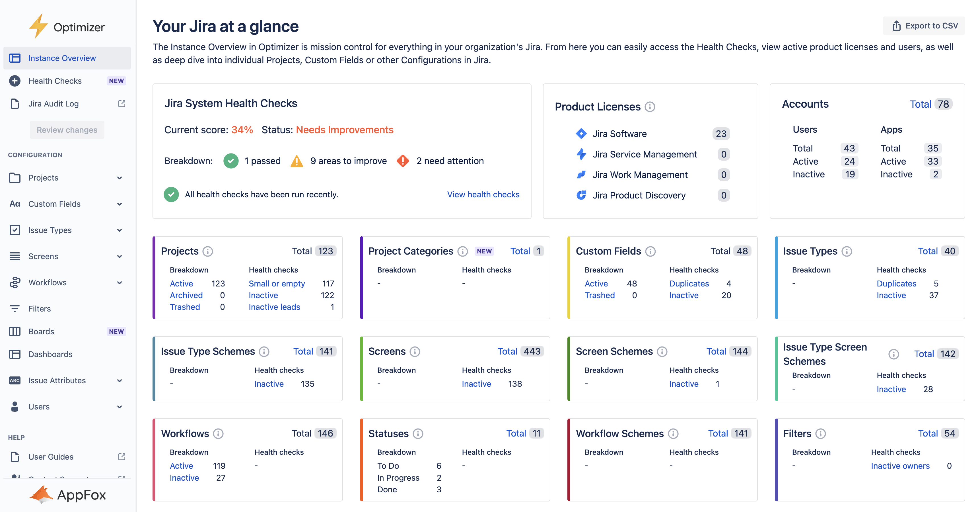This screenshot has height=512, width=980.
Task: Select the Screens icon in sidebar
Action: coord(15,256)
